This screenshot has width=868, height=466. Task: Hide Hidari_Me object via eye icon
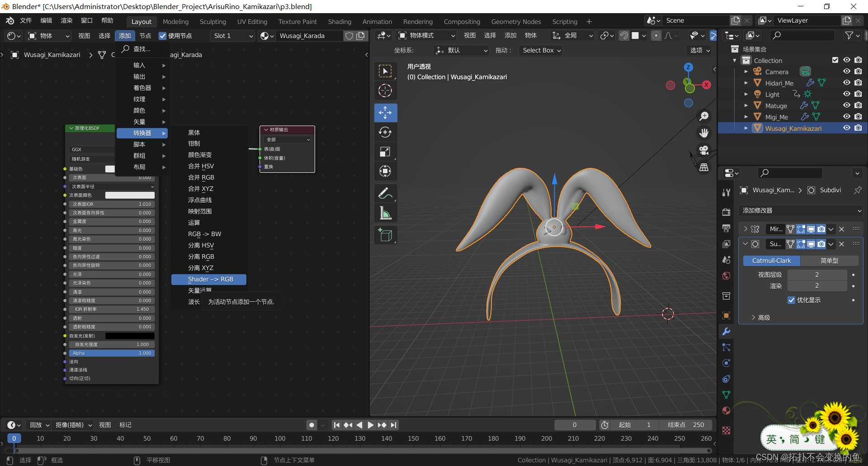point(847,83)
